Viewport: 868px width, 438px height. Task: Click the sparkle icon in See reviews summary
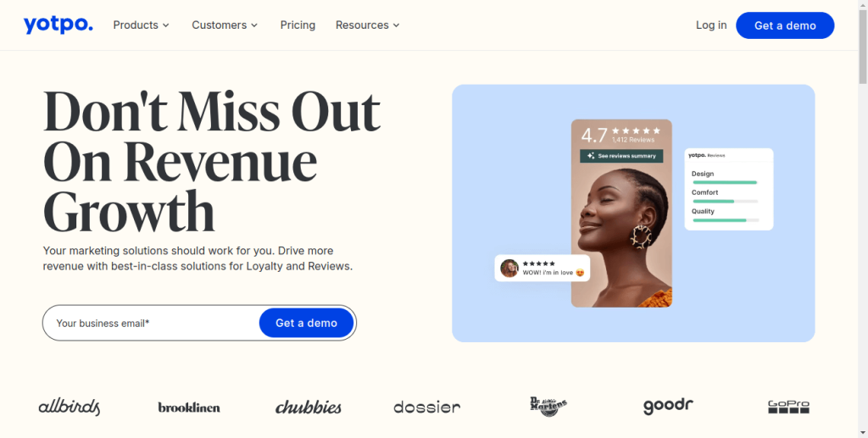click(591, 156)
